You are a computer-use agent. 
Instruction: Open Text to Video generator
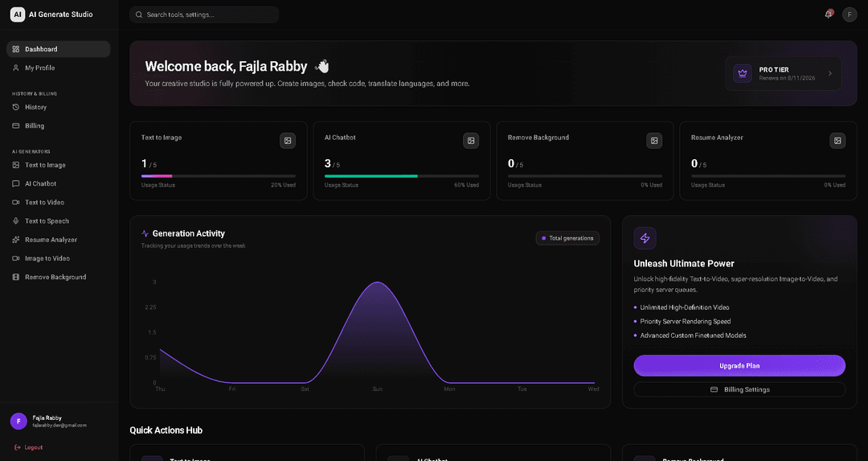click(59, 202)
